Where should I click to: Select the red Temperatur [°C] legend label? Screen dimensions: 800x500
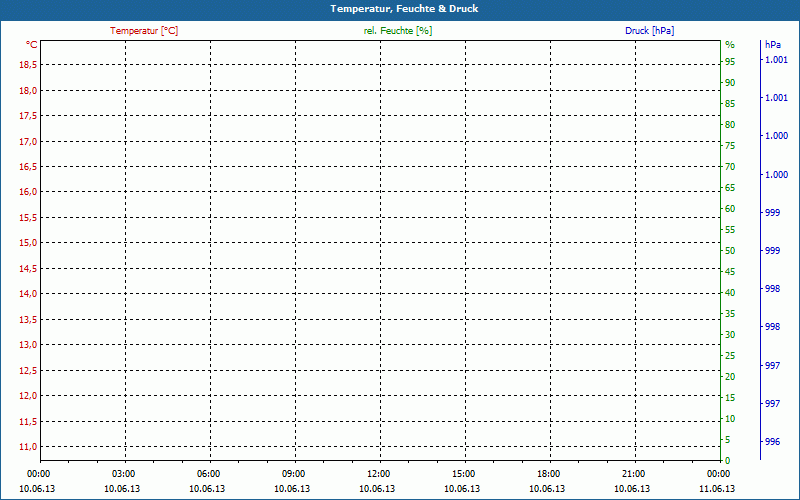point(144,31)
